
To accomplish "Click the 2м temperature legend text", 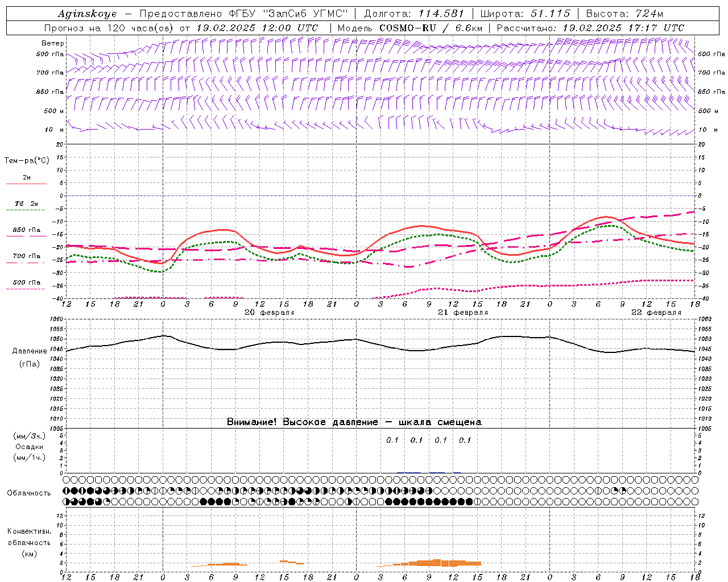I will [x=27, y=178].
